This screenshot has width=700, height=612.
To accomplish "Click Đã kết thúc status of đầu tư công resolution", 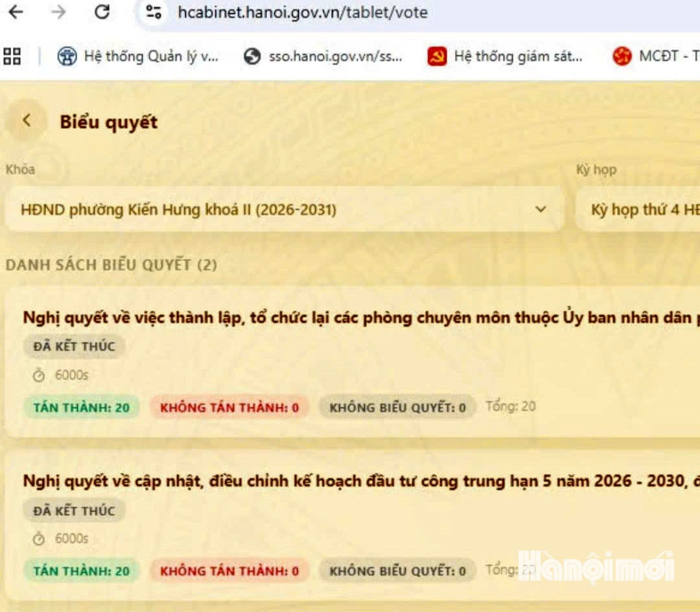I will 74,510.
